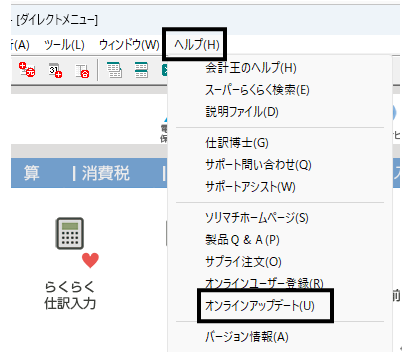Click the calendar 31 icon with red plus
This screenshot has height=360, width=402.
click(55, 70)
